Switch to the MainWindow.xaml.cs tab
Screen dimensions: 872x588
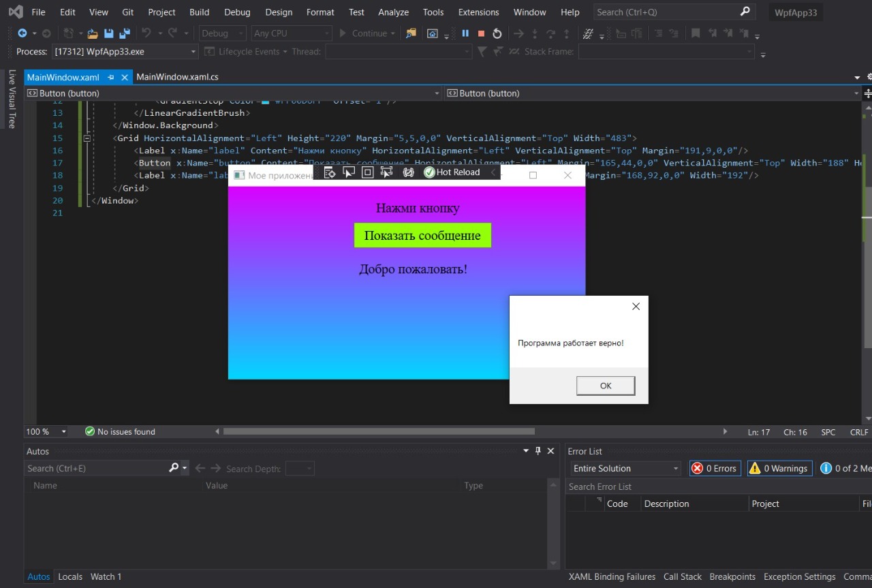coord(177,77)
